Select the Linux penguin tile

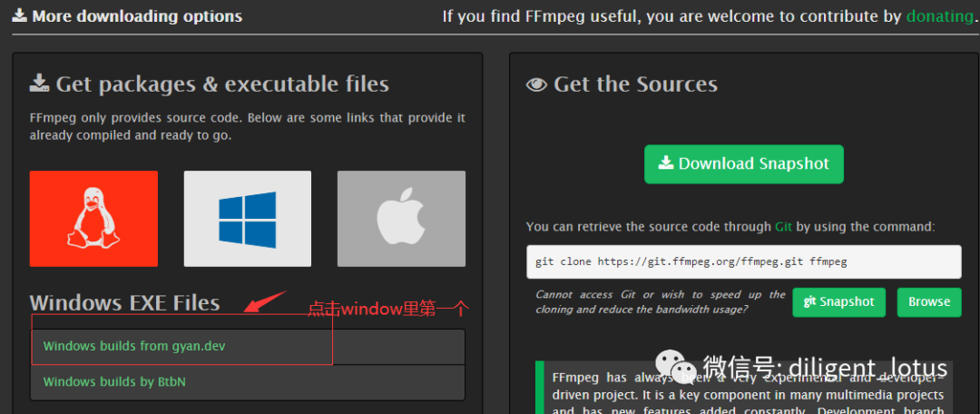(93, 219)
